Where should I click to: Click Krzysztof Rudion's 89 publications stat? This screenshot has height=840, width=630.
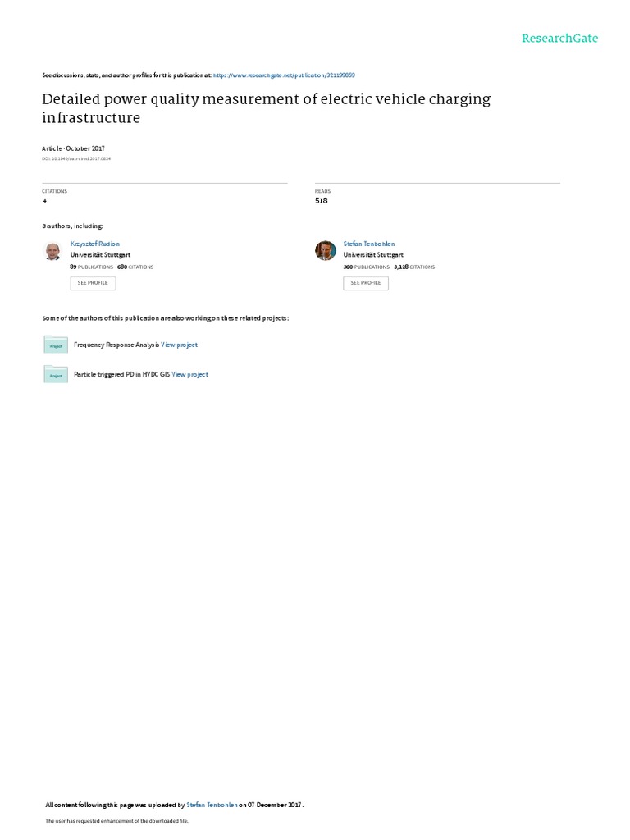(x=92, y=267)
